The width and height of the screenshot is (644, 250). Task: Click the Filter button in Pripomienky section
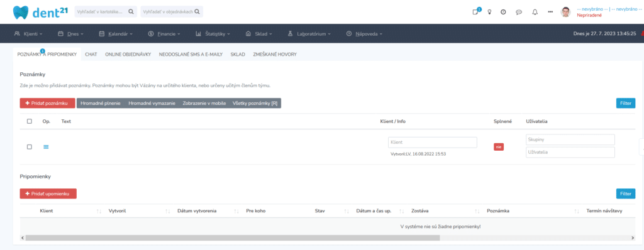[x=626, y=193]
